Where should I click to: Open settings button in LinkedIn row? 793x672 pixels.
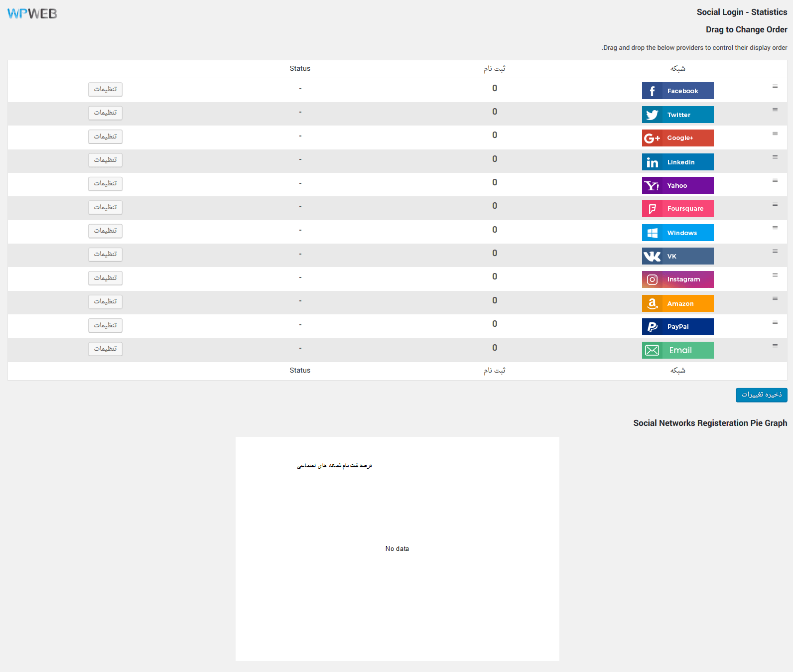coord(105,160)
